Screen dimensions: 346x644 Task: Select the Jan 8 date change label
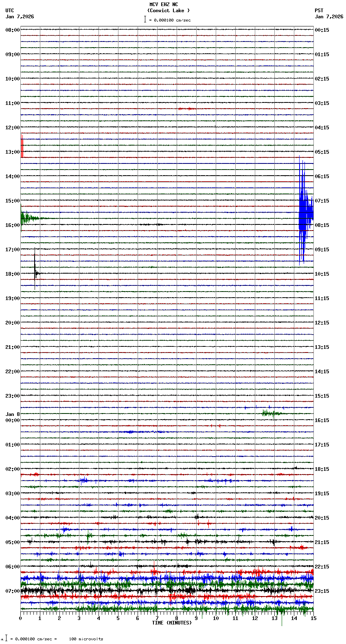(x=13, y=414)
